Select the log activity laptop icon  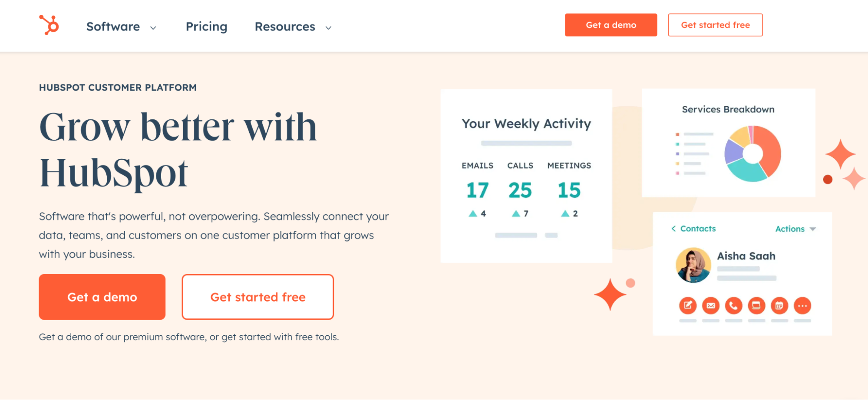(x=756, y=305)
